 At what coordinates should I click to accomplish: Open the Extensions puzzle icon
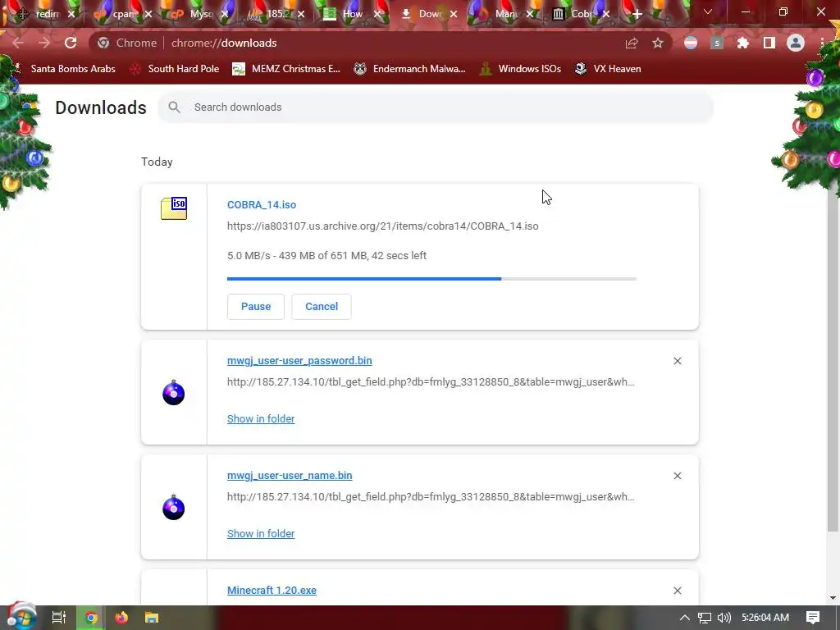[x=743, y=43]
